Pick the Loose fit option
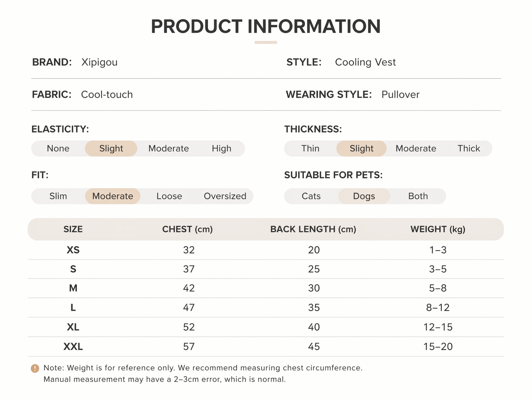This screenshot has width=532, height=399. [169, 196]
